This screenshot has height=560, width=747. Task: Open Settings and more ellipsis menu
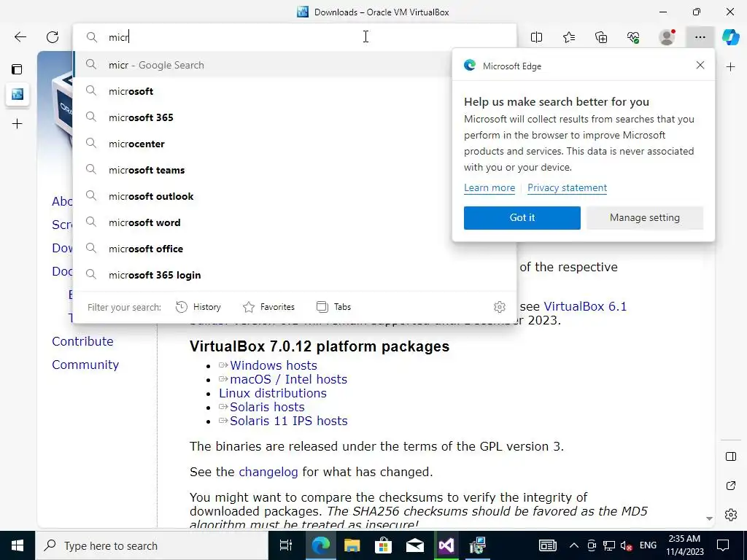(x=700, y=37)
